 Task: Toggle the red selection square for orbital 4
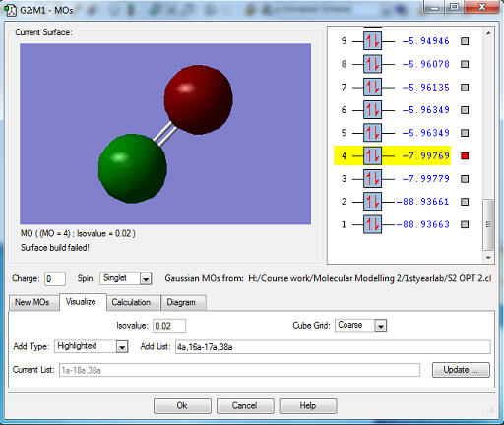tap(465, 155)
